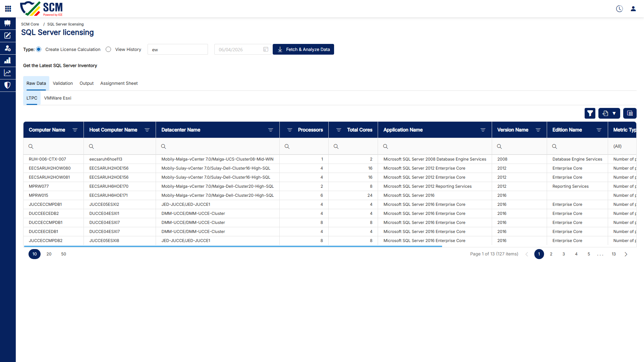Click the filter funnel button
644x362 pixels.
pyautogui.click(x=590, y=113)
